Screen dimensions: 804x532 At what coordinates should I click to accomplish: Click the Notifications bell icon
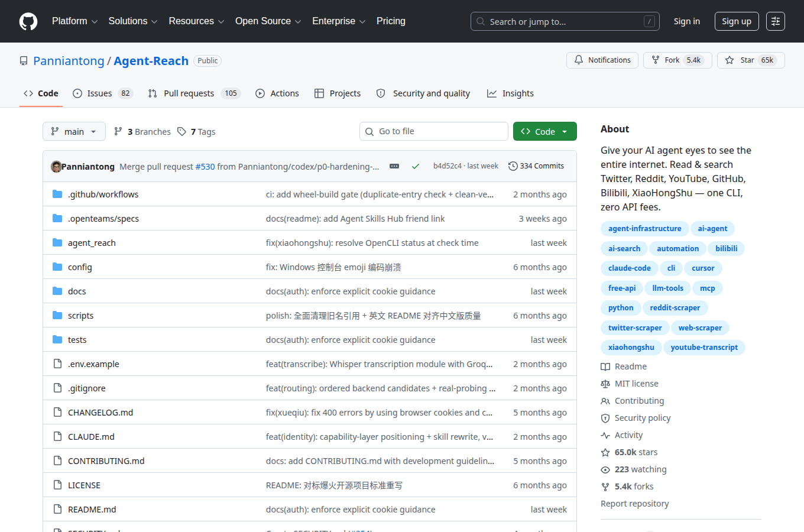pyautogui.click(x=579, y=60)
